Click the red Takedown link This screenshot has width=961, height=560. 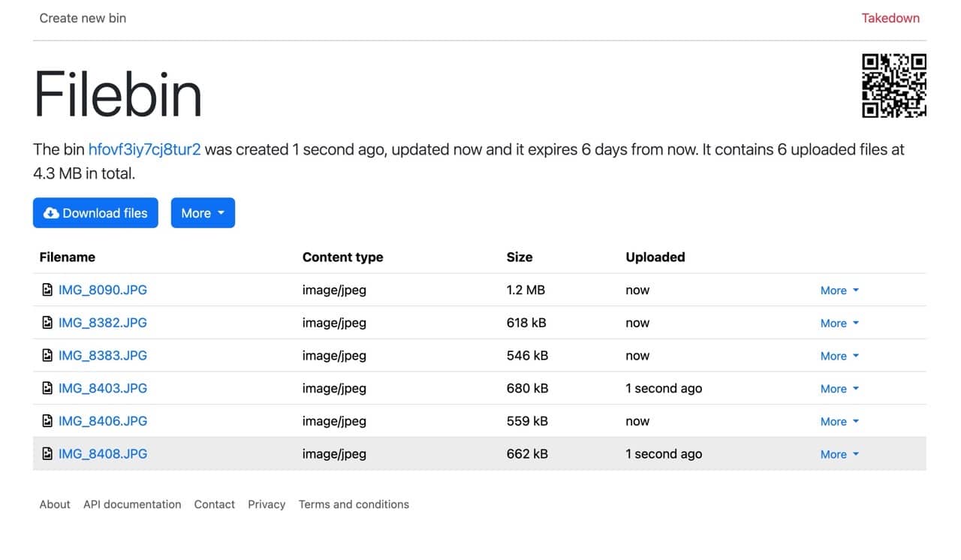point(890,18)
